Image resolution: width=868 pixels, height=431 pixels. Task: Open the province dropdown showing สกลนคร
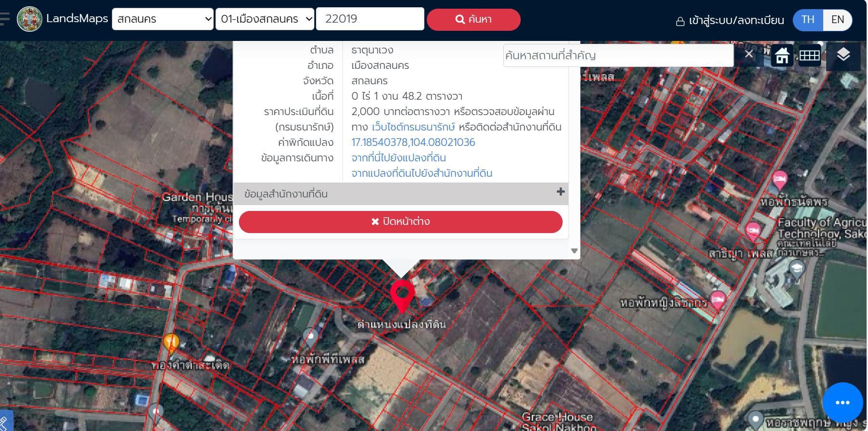click(163, 19)
